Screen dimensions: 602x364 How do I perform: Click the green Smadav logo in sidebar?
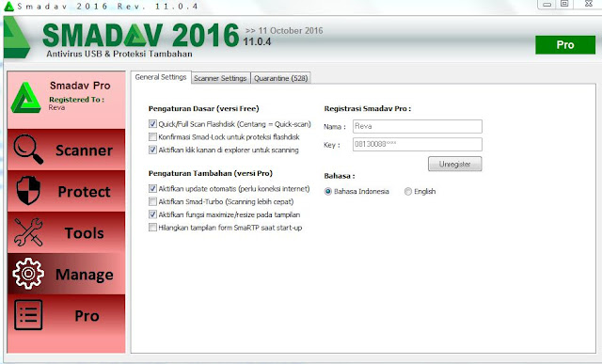(x=25, y=98)
